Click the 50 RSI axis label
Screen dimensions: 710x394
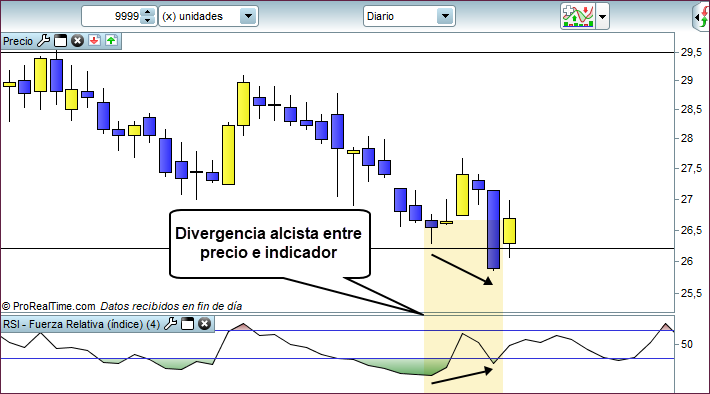click(686, 344)
